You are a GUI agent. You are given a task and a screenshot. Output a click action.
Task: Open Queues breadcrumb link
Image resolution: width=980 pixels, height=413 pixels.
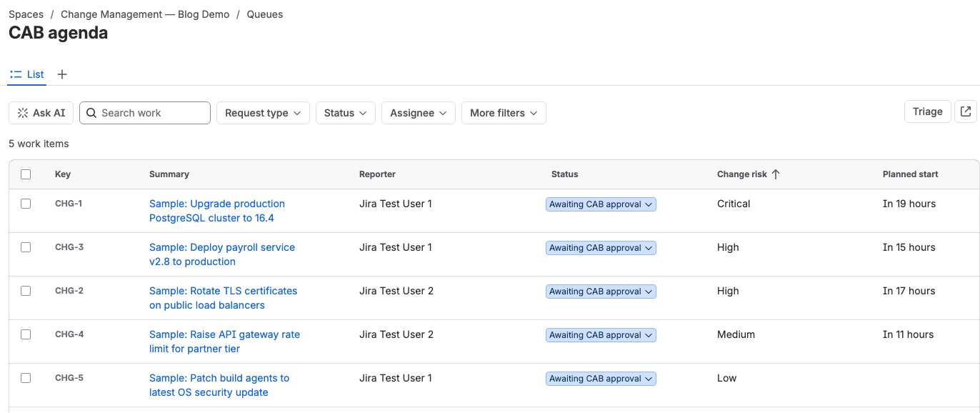coord(265,14)
